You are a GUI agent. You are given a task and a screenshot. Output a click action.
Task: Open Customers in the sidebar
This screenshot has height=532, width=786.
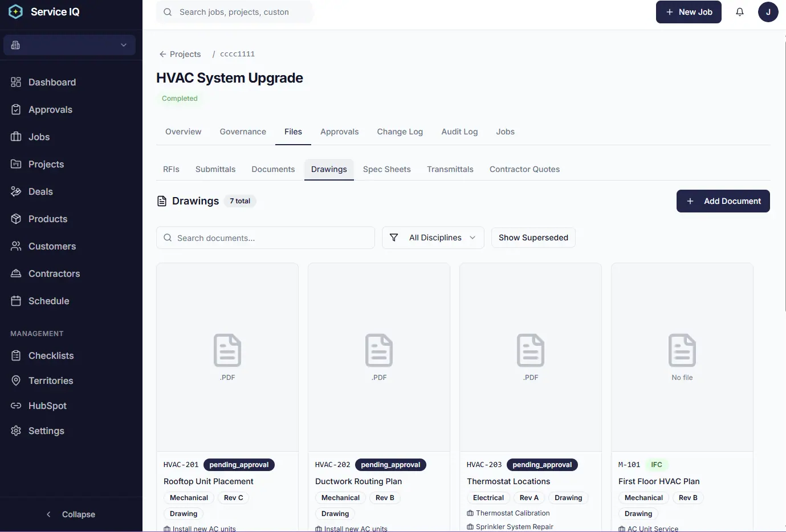[x=52, y=246]
